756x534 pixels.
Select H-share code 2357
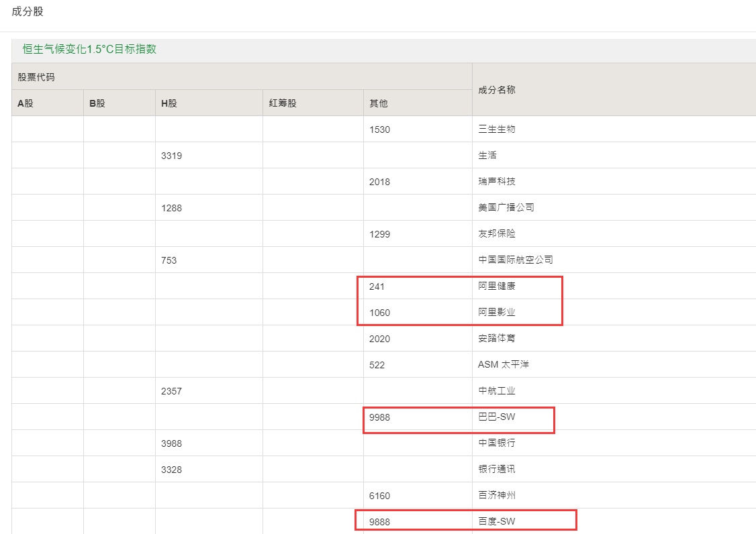[172, 391]
